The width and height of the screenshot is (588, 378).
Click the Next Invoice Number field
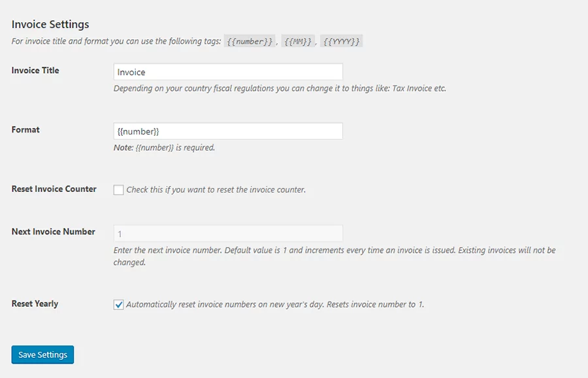tap(228, 233)
